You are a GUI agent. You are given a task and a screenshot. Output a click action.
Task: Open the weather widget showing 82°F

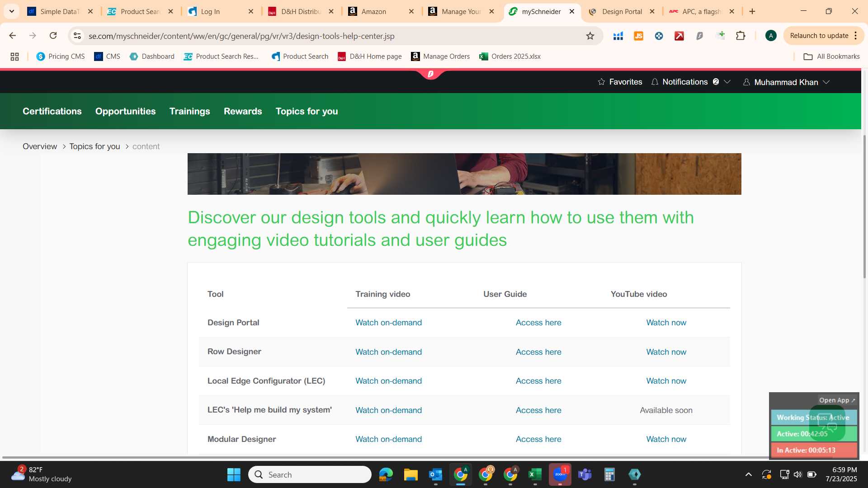click(x=42, y=474)
